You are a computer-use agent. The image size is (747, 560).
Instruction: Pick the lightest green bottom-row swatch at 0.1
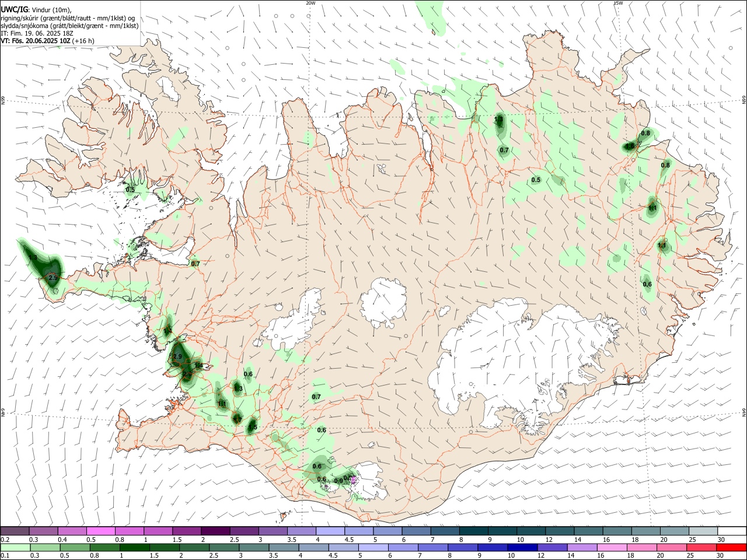tap(15, 547)
